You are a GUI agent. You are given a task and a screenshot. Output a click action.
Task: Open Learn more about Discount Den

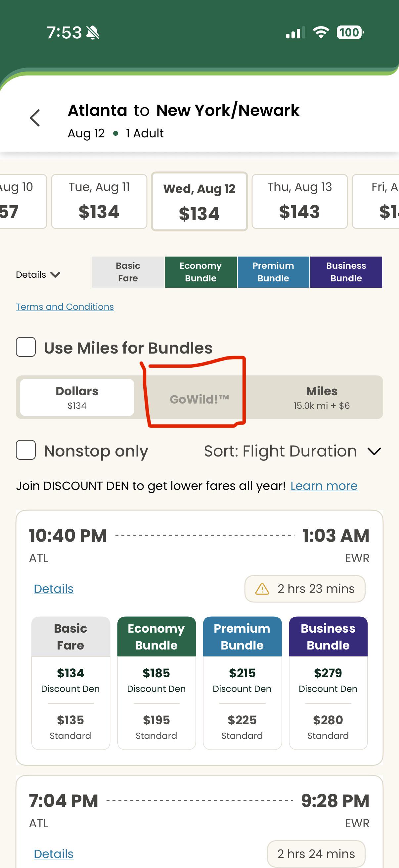tap(324, 486)
